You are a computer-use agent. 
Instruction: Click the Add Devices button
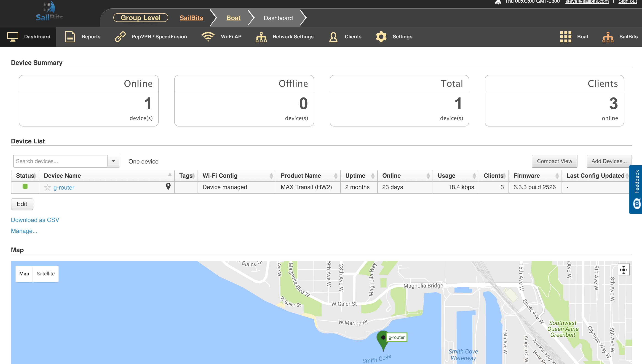tap(609, 161)
